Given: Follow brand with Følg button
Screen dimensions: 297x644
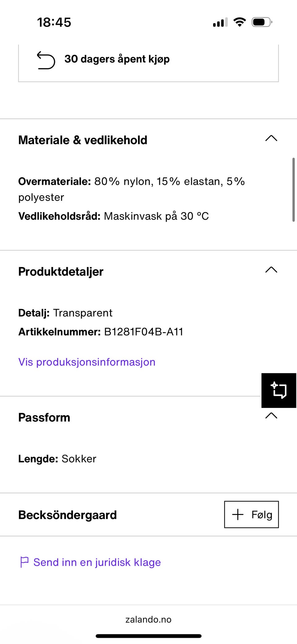Looking at the screenshot, I should tap(251, 514).
